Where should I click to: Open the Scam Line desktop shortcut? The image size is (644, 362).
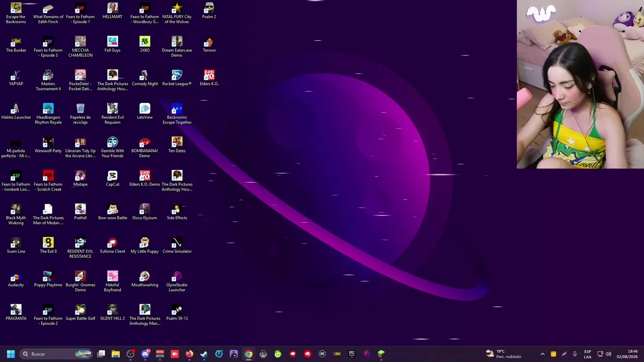point(16,246)
